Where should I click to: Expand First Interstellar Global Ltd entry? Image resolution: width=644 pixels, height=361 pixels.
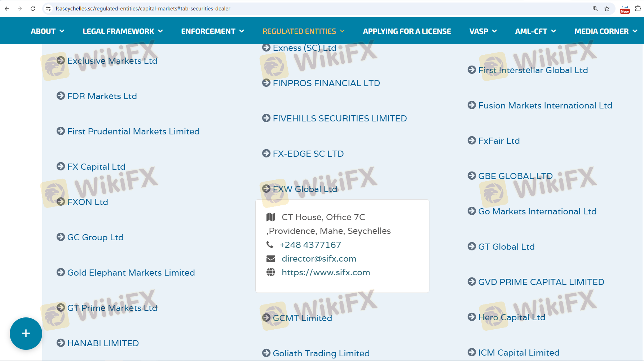tap(528, 70)
